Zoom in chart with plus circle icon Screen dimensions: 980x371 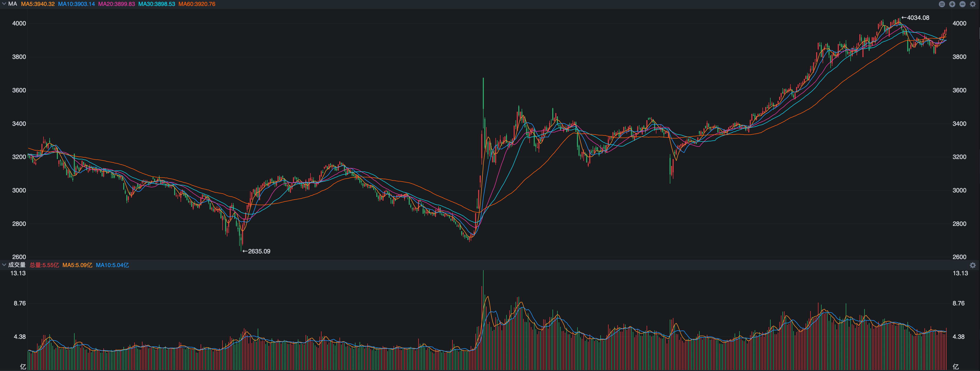[x=952, y=4]
